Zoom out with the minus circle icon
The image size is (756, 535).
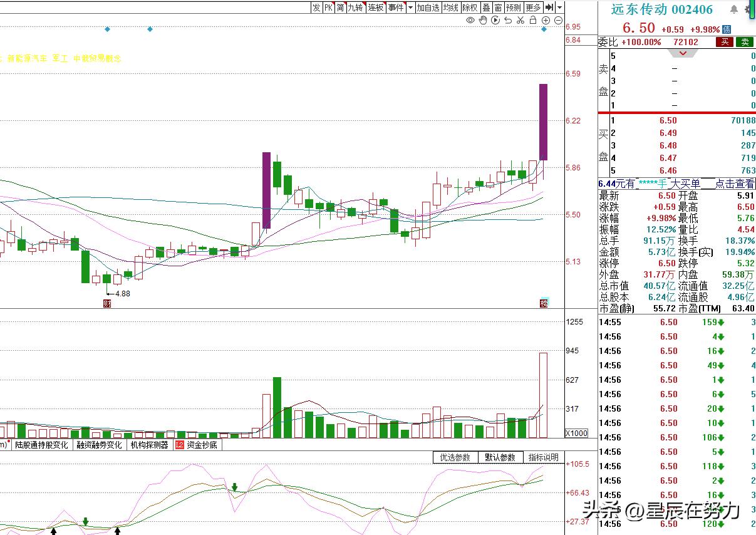pos(558,21)
